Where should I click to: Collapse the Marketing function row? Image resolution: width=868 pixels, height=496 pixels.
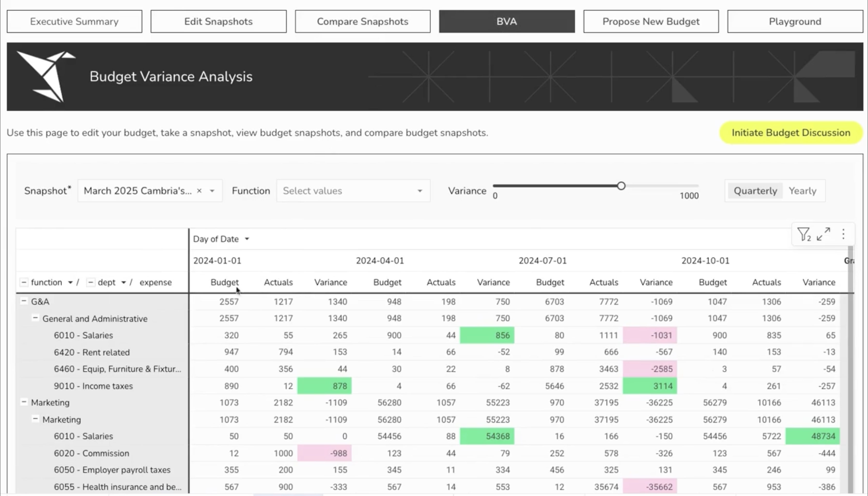24,402
